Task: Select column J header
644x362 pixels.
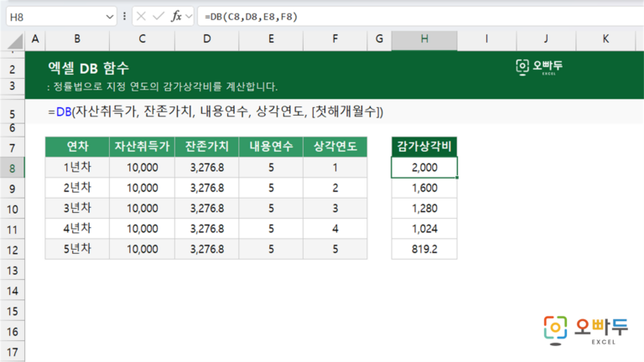Action: 546,39
